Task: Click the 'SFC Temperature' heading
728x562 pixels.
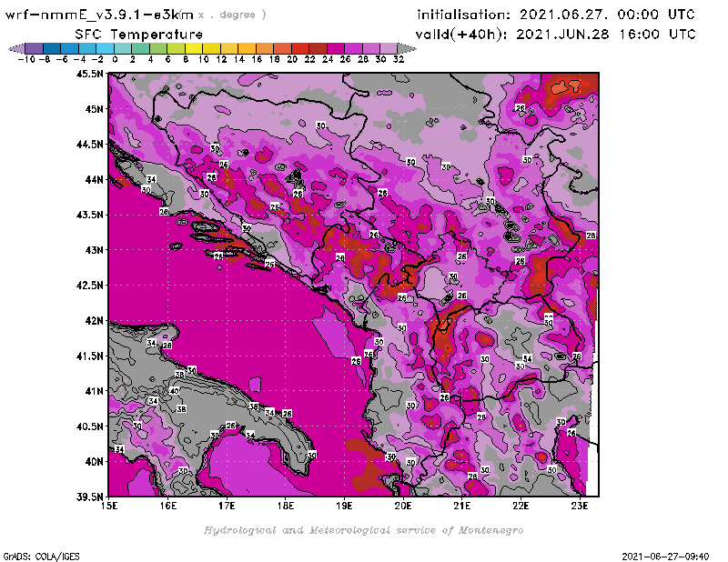Action: click(139, 35)
